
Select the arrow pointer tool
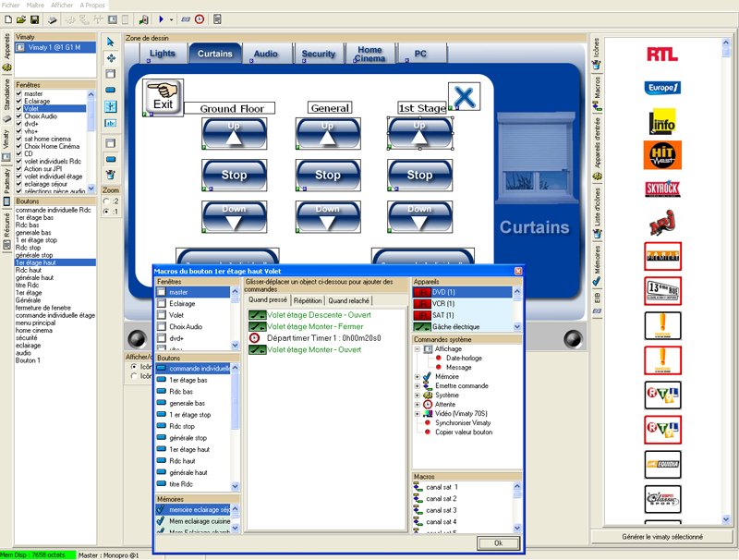pyautogui.click(x=111, y=42)
